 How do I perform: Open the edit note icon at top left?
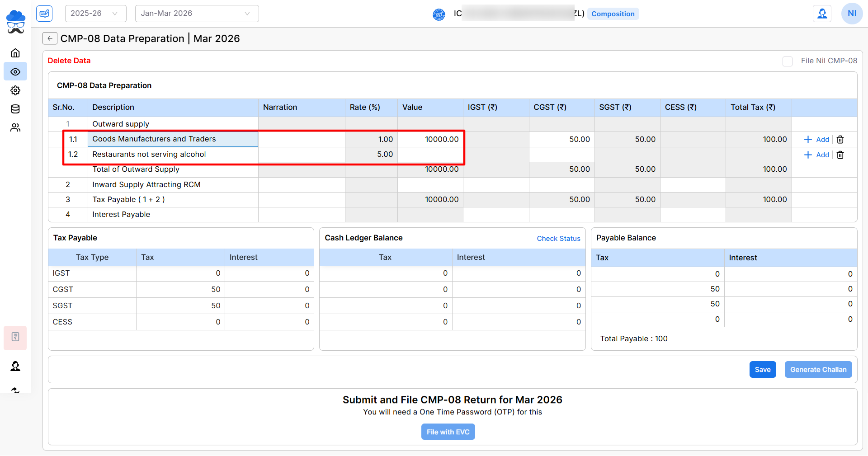[x=44, y=14]
